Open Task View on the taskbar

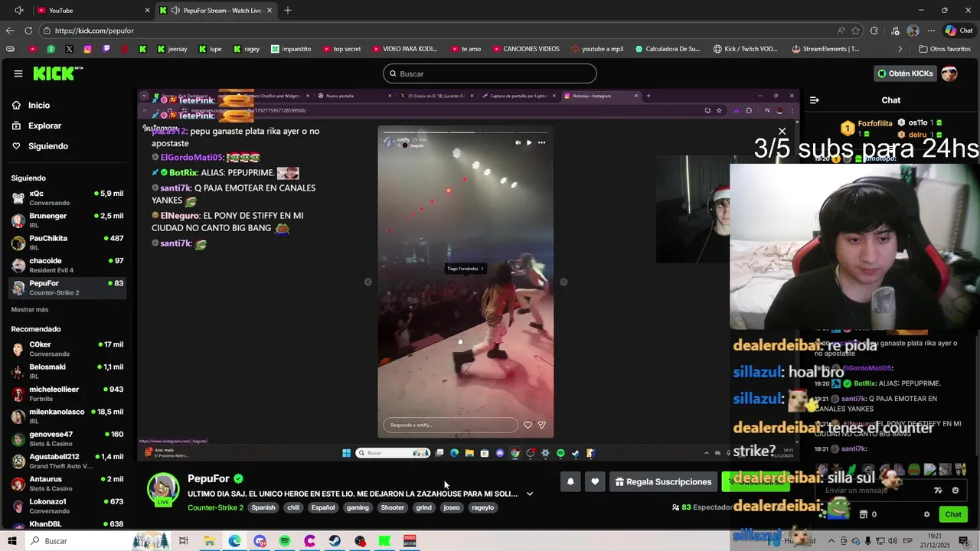(184, 541)
